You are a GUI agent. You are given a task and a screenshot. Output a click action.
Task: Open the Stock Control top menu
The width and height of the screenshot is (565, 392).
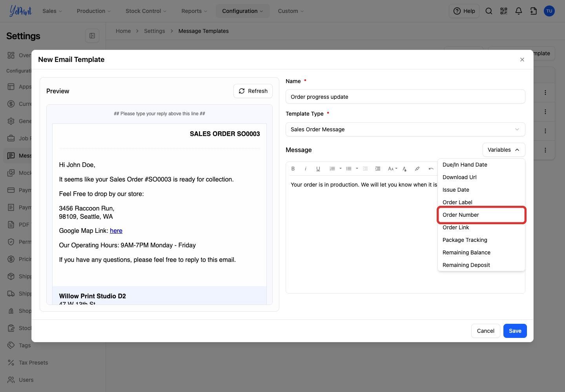pyautogui.click(x=146, y=11)
